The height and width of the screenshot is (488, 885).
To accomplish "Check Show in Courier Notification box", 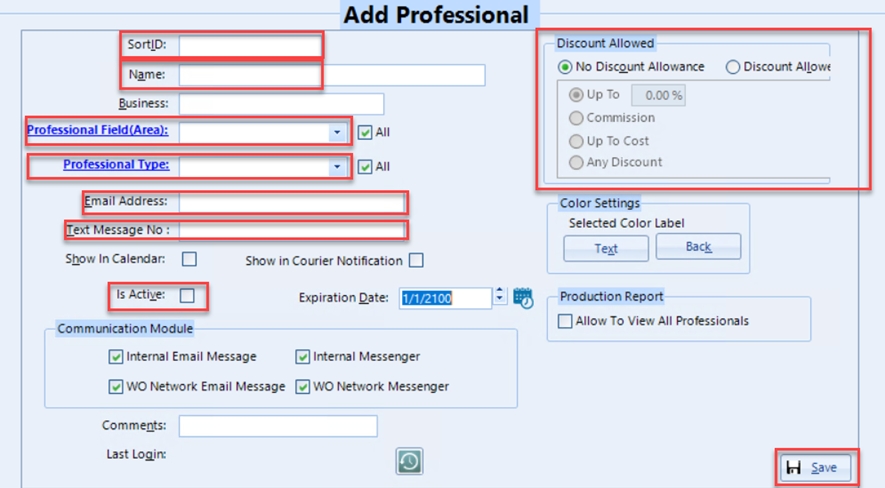I will tap(416, 260).
